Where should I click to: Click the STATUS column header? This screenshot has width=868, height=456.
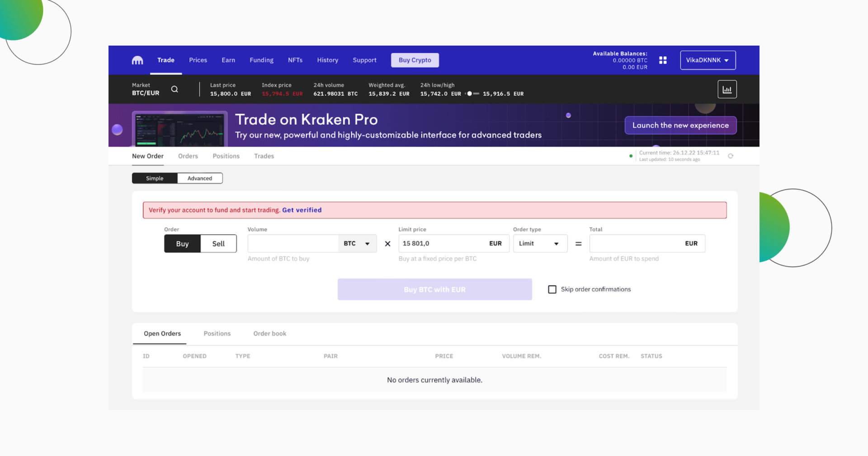pos(651,356)
